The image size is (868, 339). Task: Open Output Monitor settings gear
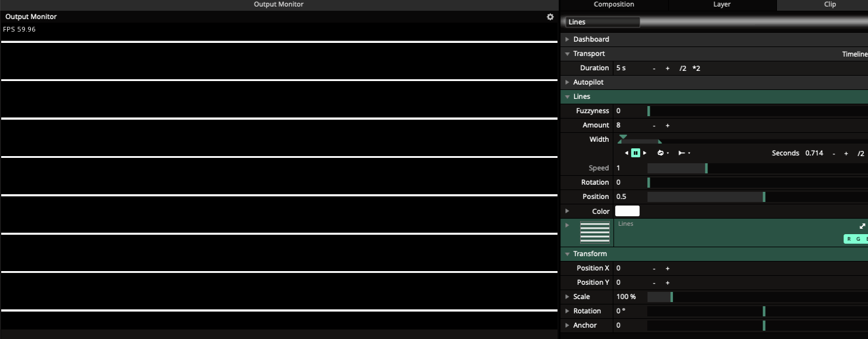coord(550,17)
